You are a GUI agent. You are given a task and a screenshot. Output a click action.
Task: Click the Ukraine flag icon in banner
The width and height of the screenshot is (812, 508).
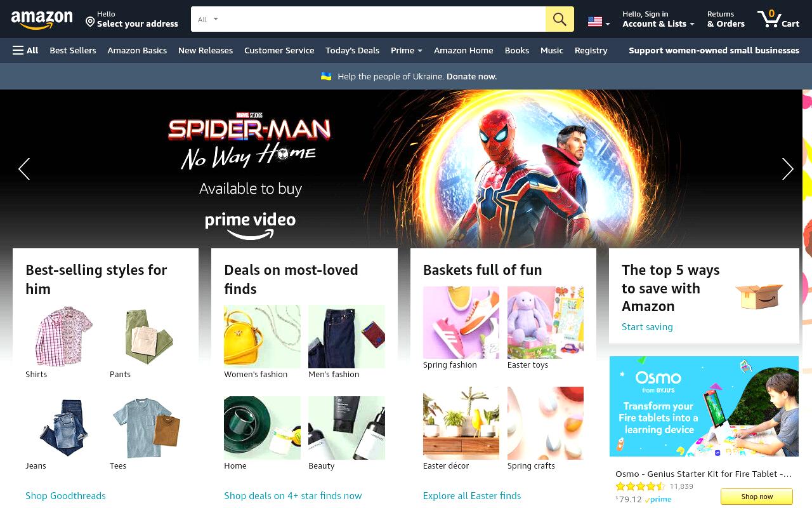tap(326, 76)
